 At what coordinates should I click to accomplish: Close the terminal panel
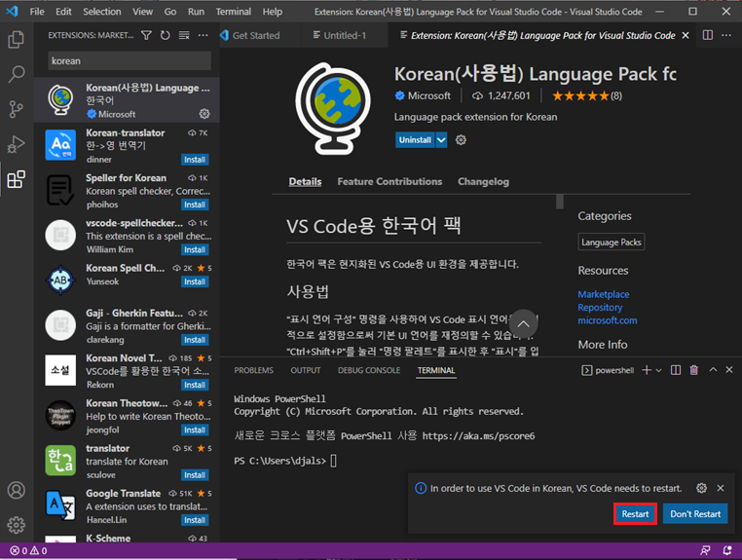[729, 370]
